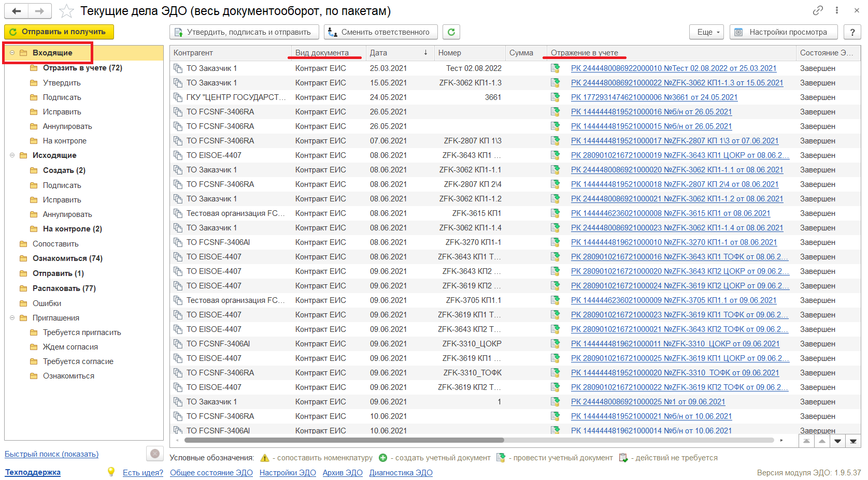
Task: Sort by the Дата column header
Action: pyautogui.click(x=399, y=53)
